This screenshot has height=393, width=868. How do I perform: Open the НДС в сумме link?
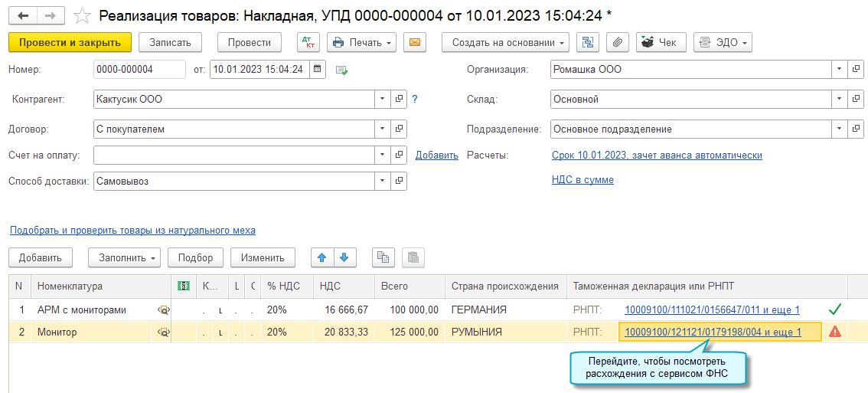pyautogui.click(x=582, y=179)
